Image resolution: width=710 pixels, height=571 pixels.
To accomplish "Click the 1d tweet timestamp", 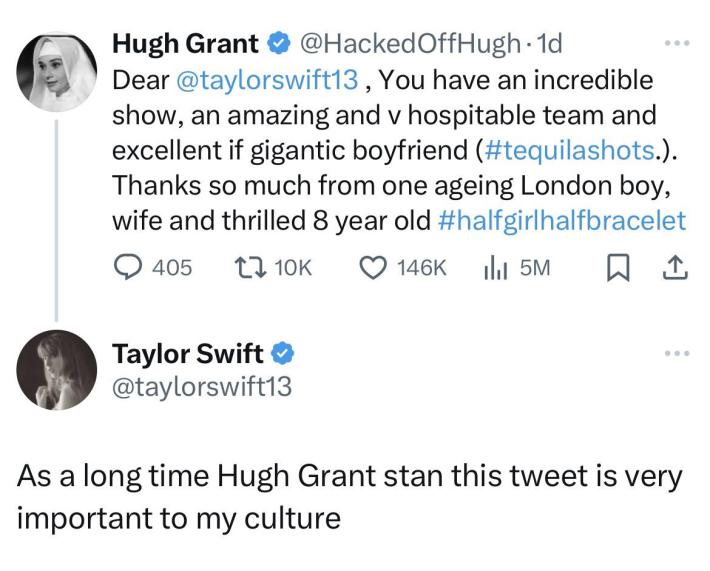I will 550,44.
